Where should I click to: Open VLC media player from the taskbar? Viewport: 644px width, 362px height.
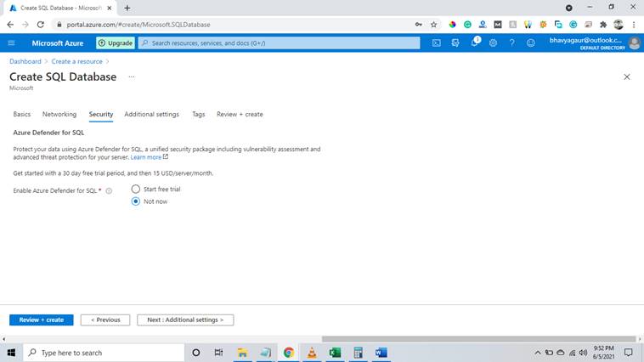pos(312,353)
